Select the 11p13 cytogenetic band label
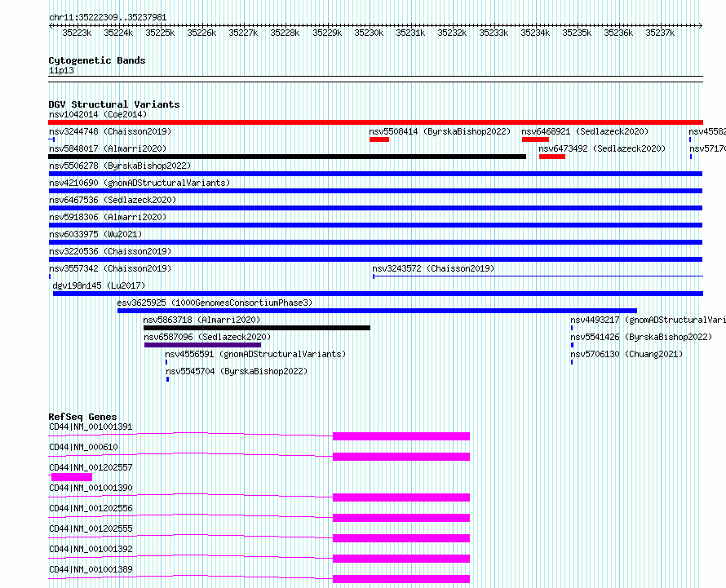This screenshot has height=588, width=726. [x=61, y=70]
